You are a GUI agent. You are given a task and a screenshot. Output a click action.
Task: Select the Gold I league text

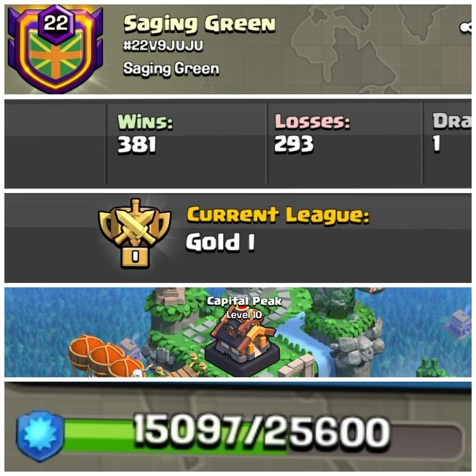(220, 243)
